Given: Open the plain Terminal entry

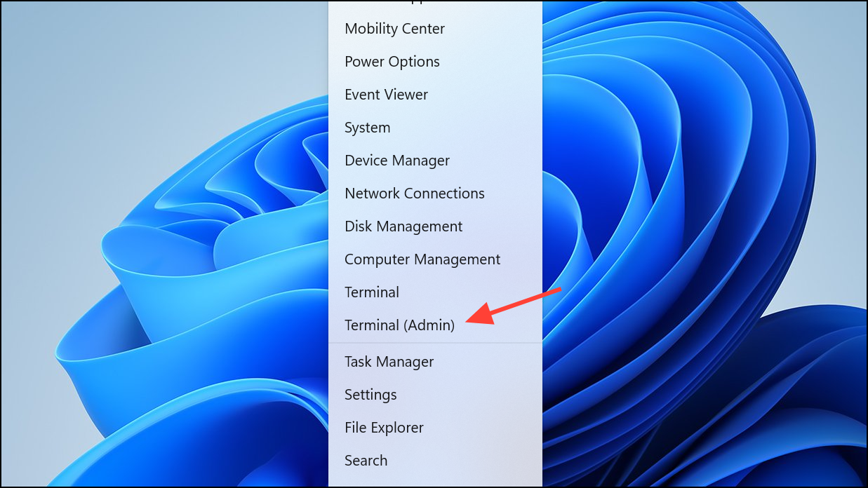Looking at the screenshot, I should pos(435,292).
